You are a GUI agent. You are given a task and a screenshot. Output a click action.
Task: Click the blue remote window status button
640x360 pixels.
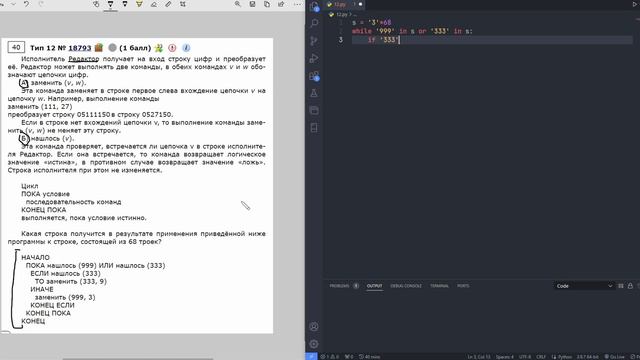(311, 356)
